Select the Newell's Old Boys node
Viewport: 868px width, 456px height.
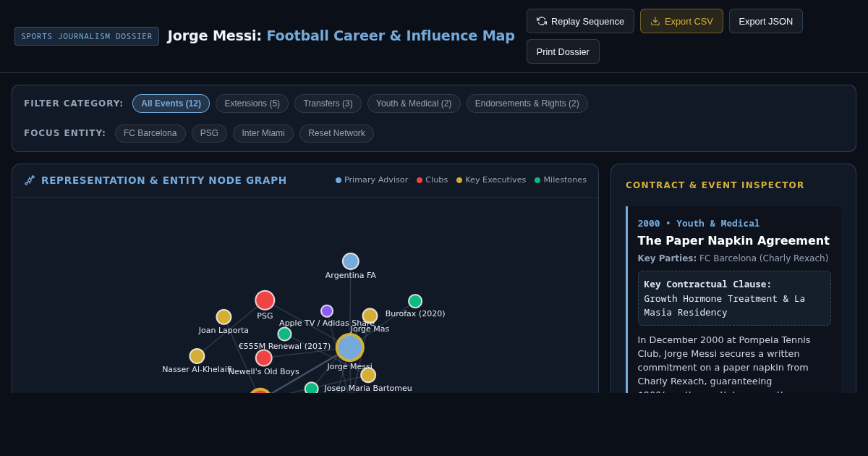tap(264, 358)
